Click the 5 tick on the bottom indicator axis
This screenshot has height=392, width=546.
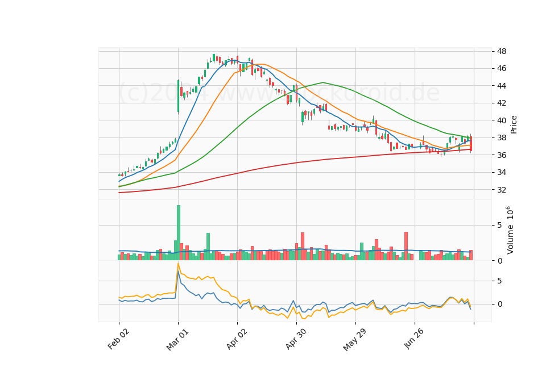coord(499,281)
